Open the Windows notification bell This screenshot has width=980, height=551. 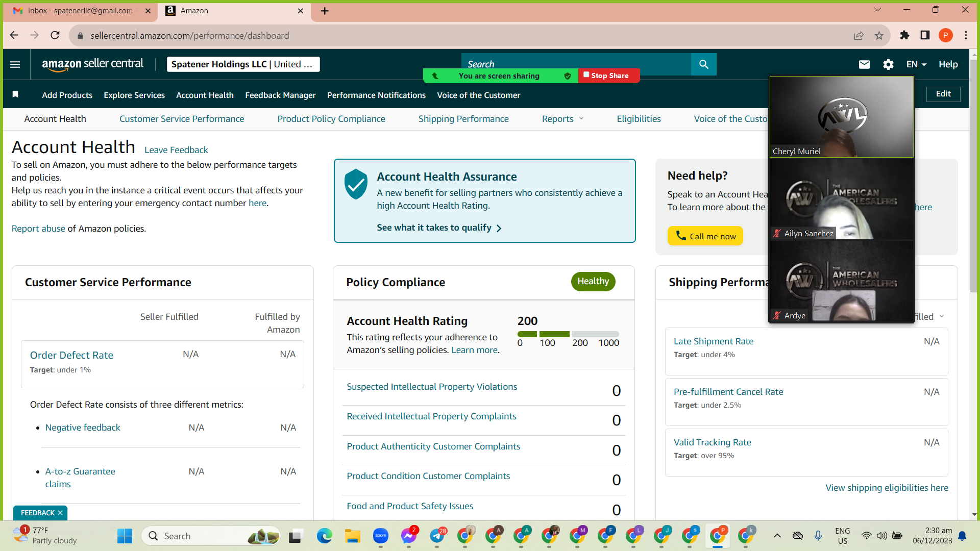[962, 536]
